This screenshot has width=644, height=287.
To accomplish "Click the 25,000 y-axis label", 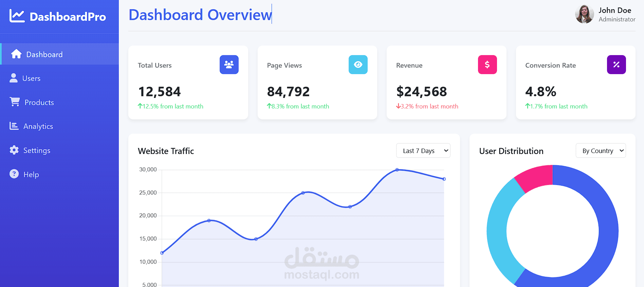I will (148, 192).
